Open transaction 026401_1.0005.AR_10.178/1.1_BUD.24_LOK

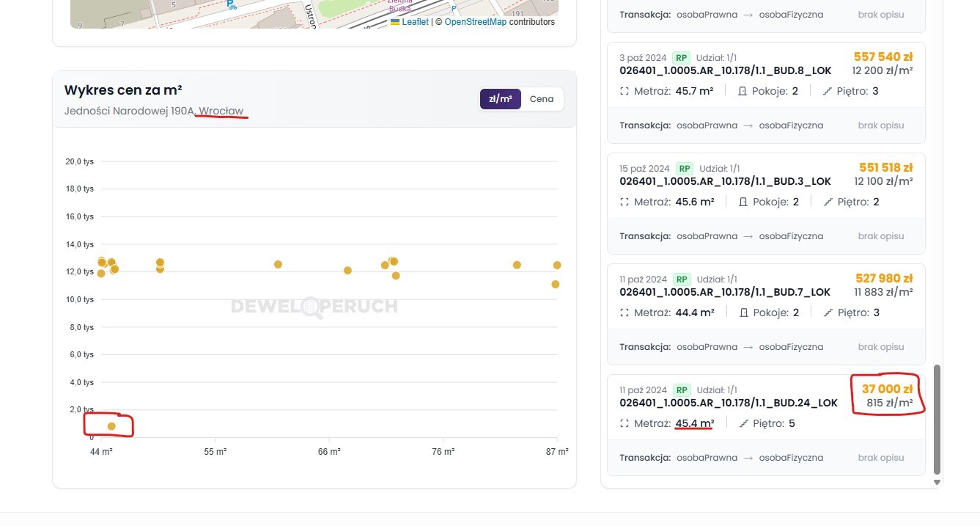tap(728, 403)
